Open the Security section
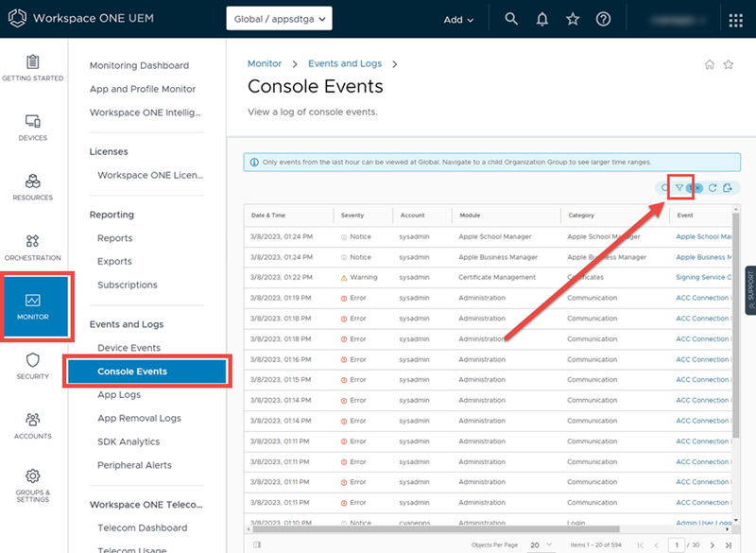Image resolution: width=756 pixels, height=553 pixels. tap(33, 366)
